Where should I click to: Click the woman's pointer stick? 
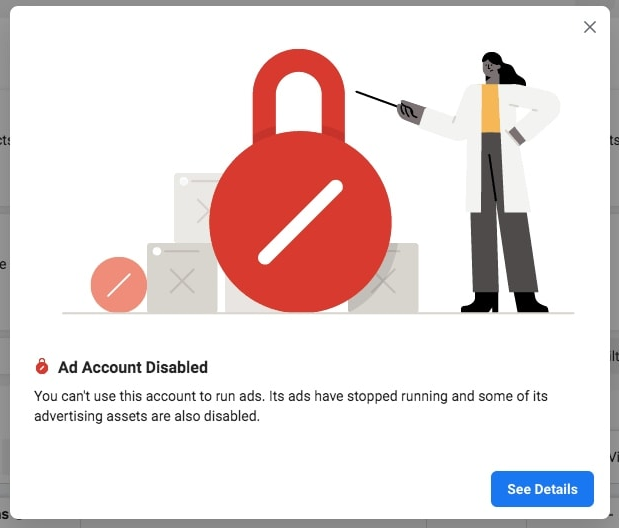click(377, 99)
